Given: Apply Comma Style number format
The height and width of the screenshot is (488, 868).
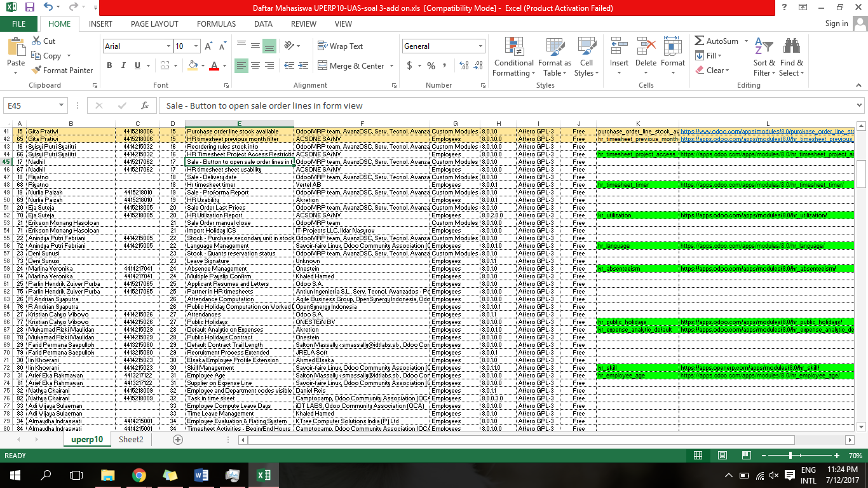Looking at the screenshot, I should 445,65.
